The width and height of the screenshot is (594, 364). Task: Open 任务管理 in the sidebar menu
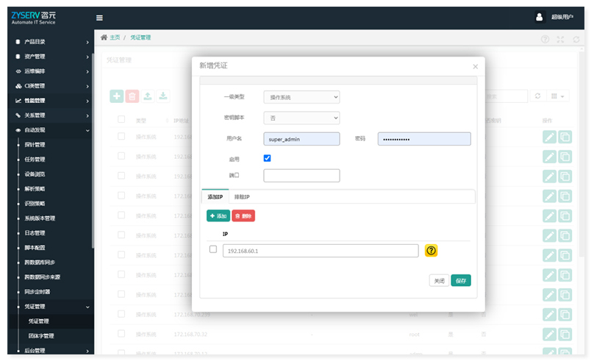[x=35, y=160]
